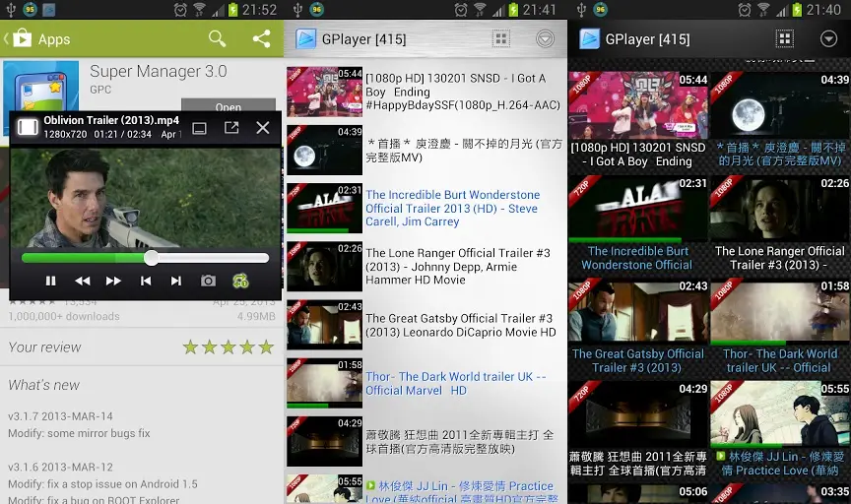The image size is (851, 504).
Task: Tap GPlayer logo in right window
Action: click(589, 38)
